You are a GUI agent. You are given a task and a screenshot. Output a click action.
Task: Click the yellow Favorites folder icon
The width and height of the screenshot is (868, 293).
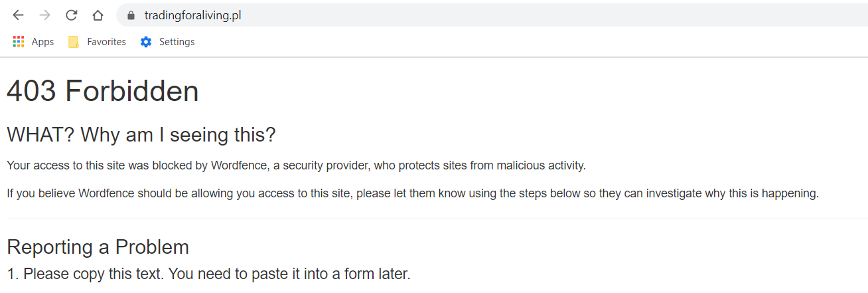[74, 42]
